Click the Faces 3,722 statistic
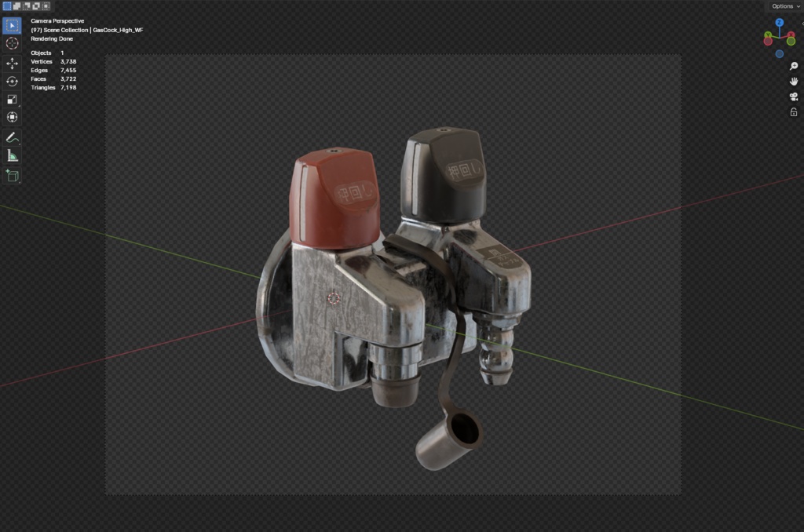The width and height of the screenshot is (804, 532). coord(53,79)
